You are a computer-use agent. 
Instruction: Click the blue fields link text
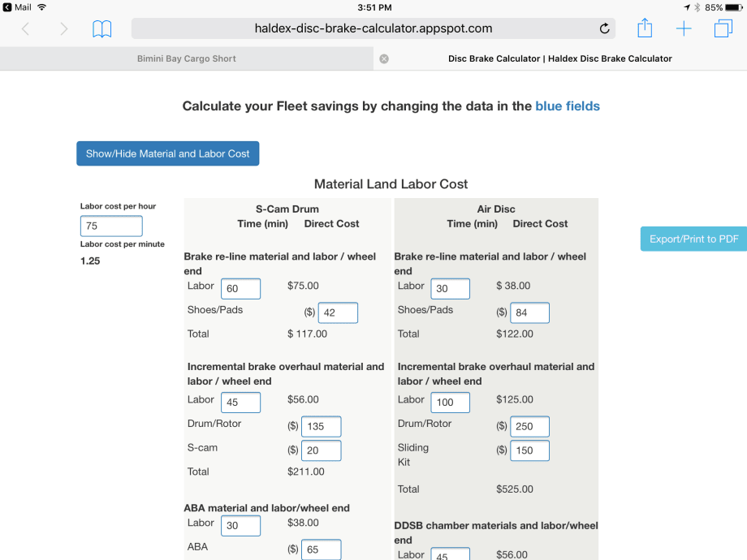click(568, 106)
